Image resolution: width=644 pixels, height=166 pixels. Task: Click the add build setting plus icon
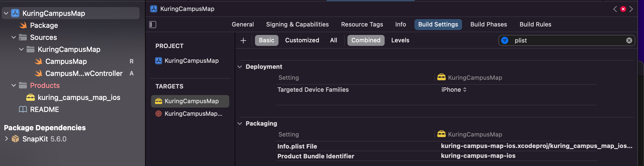tap(243, 40)
